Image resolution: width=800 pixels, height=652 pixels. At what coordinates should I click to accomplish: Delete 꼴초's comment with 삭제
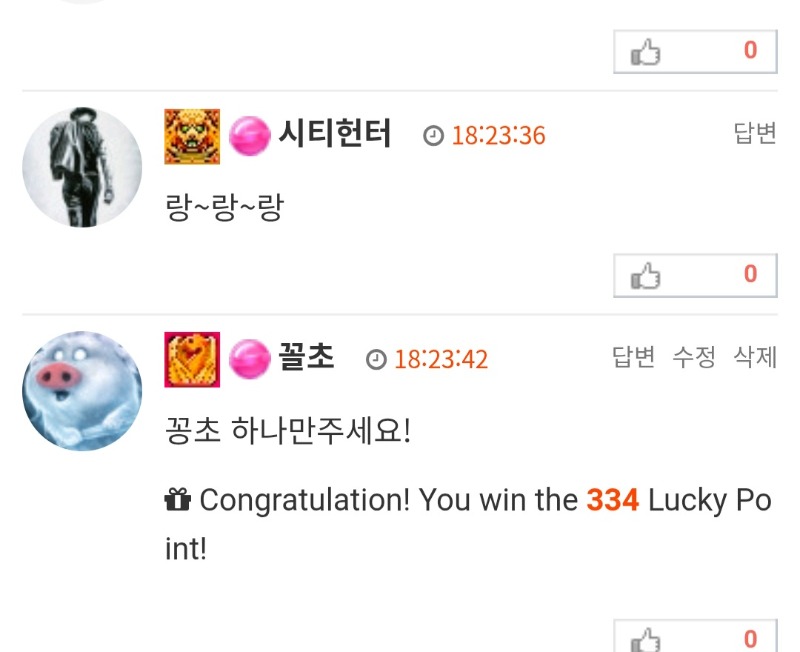[x=755, y=357]
